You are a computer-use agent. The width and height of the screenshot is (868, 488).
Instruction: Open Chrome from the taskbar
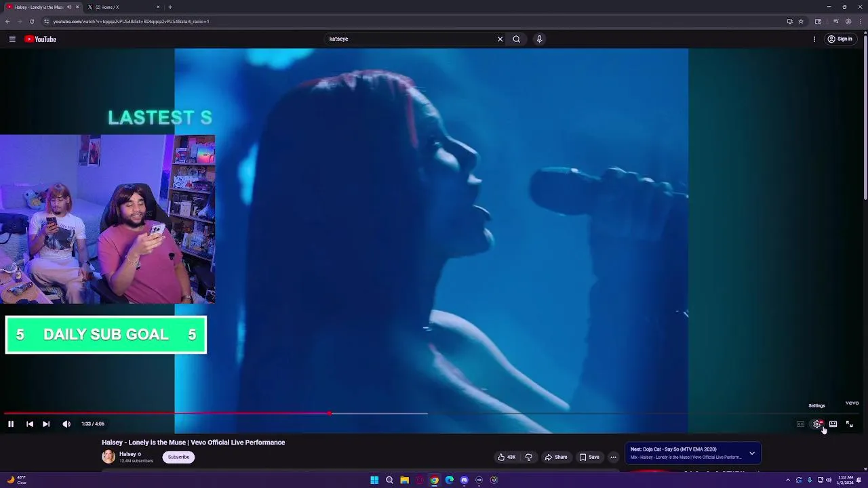434,480
